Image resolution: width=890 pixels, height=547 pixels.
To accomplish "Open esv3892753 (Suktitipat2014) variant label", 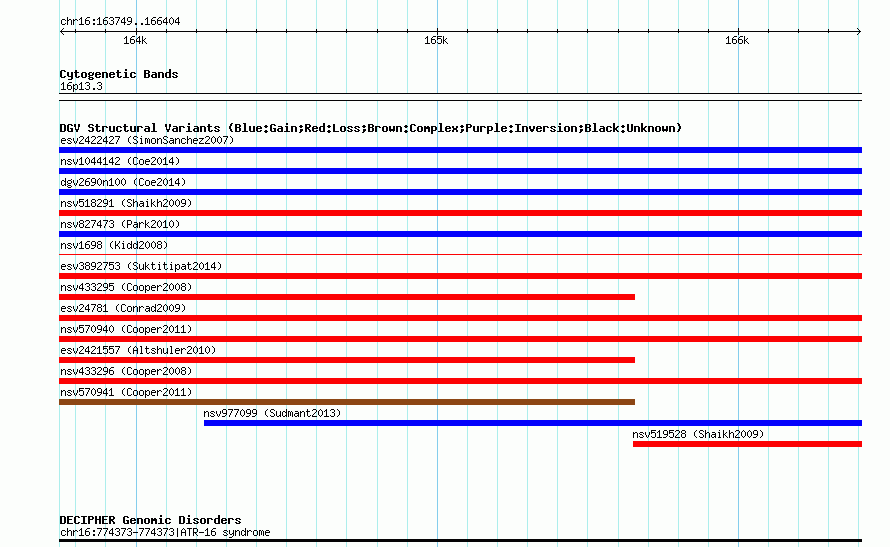I will [x=141, y=266].
